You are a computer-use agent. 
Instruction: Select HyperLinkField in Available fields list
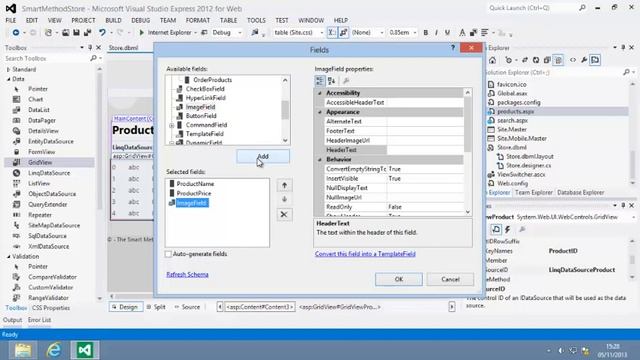(x=205, y=98)
